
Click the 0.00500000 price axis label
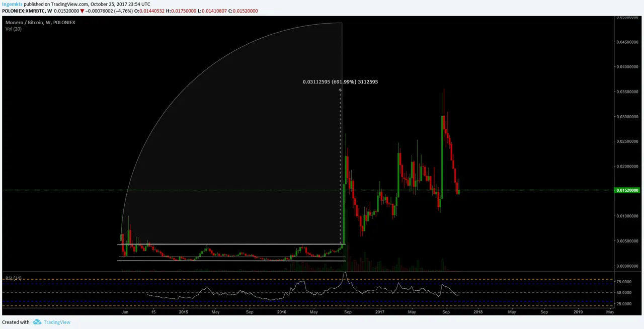tap(628, 241)
